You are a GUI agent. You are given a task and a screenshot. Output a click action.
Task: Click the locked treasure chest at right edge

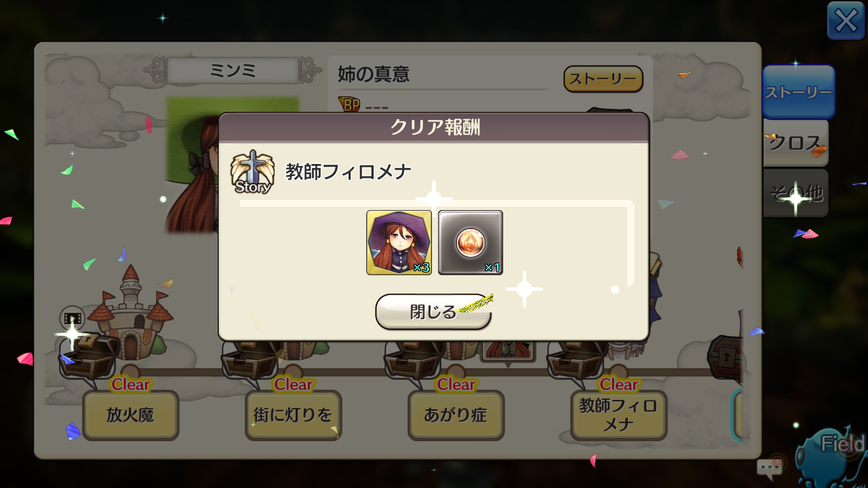(726, 354)
